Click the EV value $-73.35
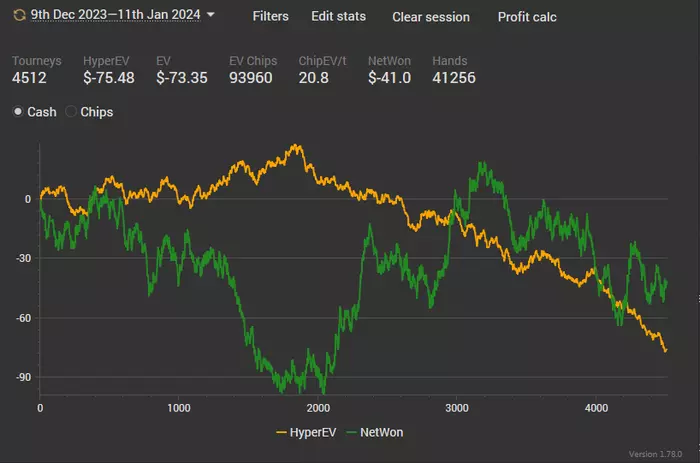The width and height of the screenshot is (700, 463). (182, 78)
